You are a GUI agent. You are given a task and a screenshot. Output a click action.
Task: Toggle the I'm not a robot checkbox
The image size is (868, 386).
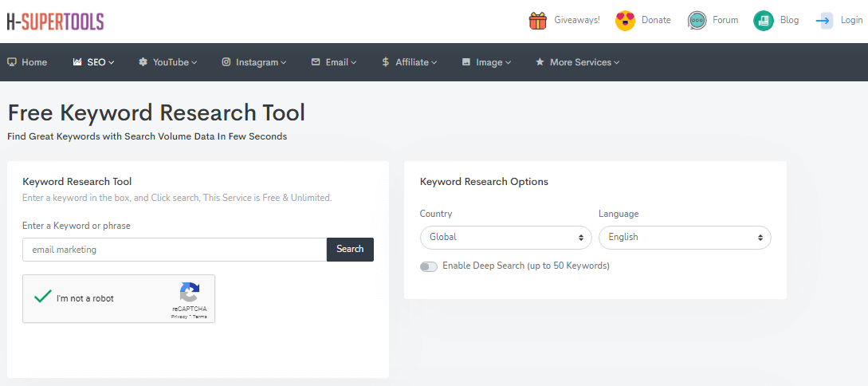[43, 297]
